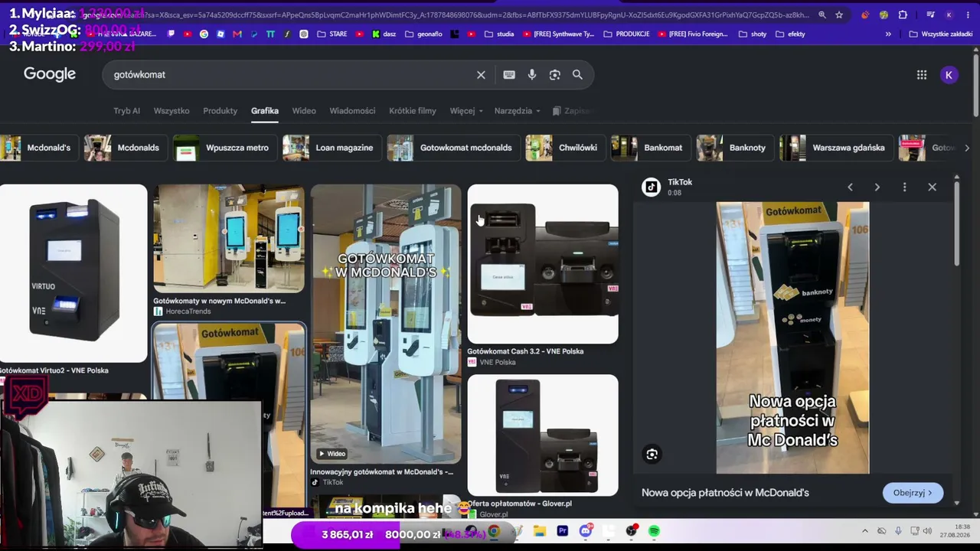Open Premiere Pro from the taskbar
The height and width of the screenshot is (551, 980).
(x=563, y=531)
